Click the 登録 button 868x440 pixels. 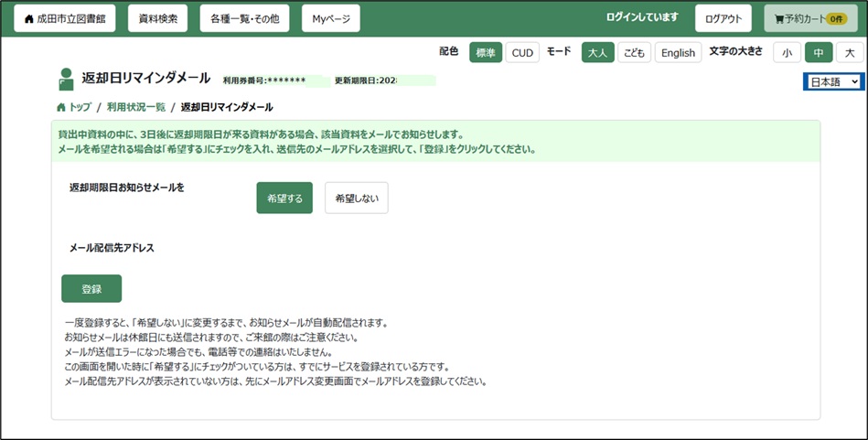pos(91,289)
